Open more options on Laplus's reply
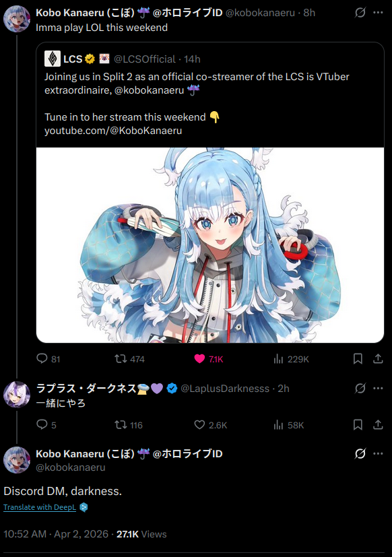 [x=378, y=388]
